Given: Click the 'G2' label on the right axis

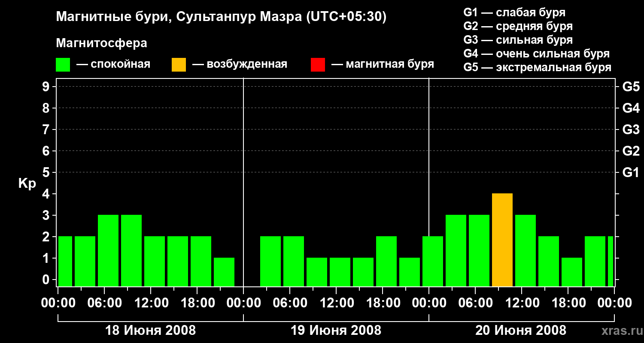Looking at the screenshot, I should 631,151.
